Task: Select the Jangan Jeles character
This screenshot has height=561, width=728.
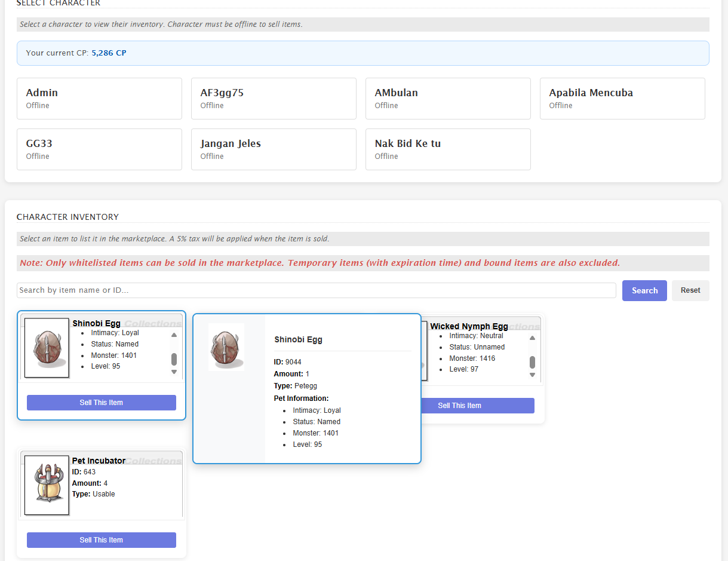Action: [x=274, y=149]
